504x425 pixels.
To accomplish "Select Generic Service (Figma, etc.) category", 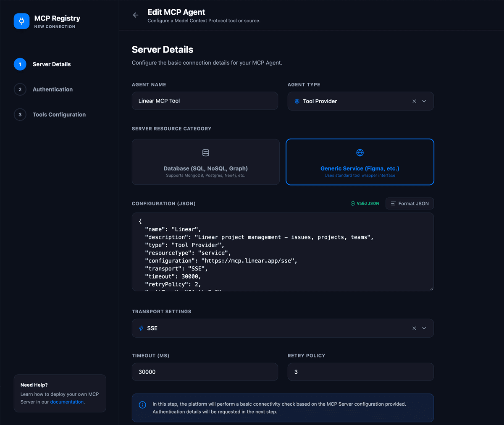I will 360,162.
